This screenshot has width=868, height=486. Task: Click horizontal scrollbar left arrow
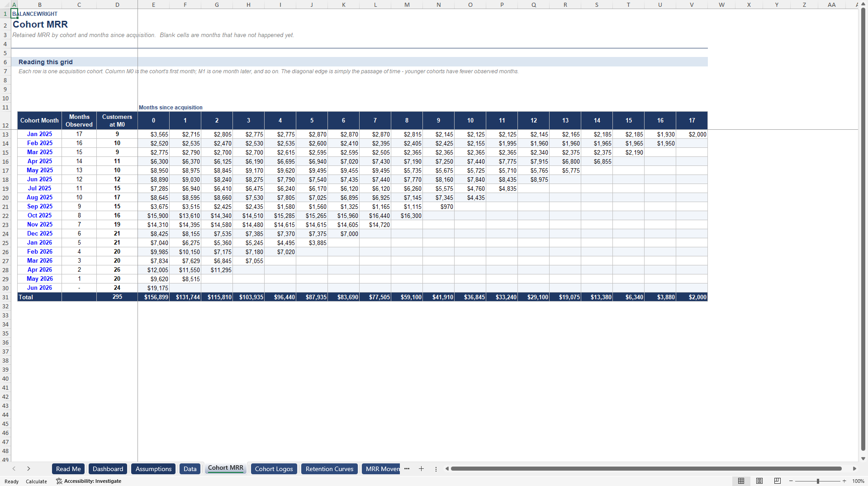(447, 469)
